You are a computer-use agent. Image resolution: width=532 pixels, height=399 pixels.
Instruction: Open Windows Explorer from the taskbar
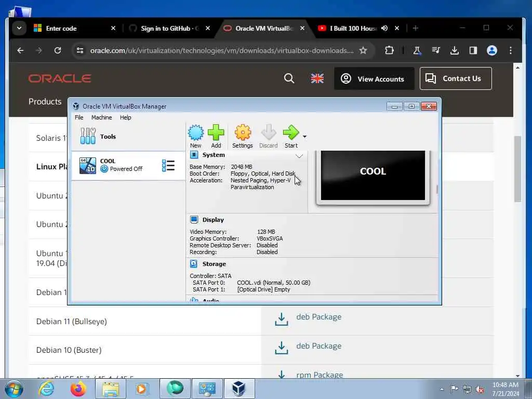click(111, 389)
